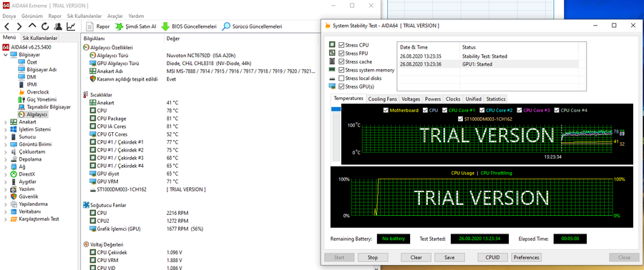The width and height of the screenshot is (644, 270).
Task: Switch to the Cooling Fans tab
Action: [x=383, y=99]
